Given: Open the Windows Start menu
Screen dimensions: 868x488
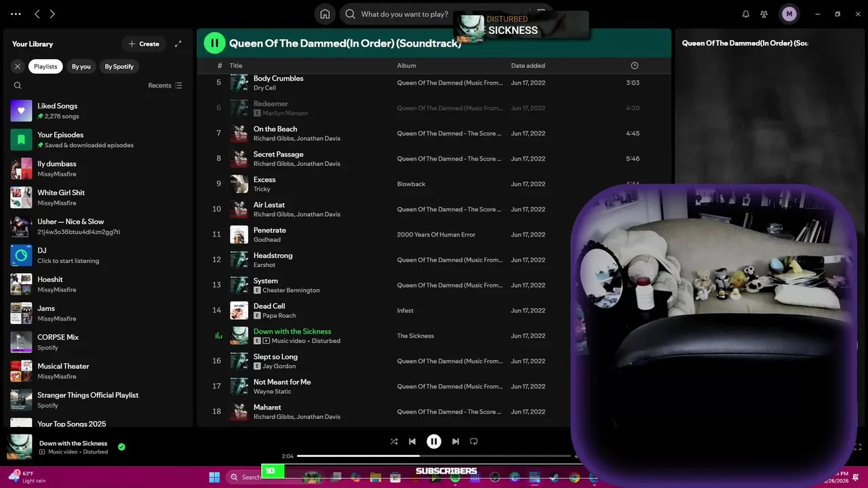Looking at the screenshot, I should click(214, 477).
